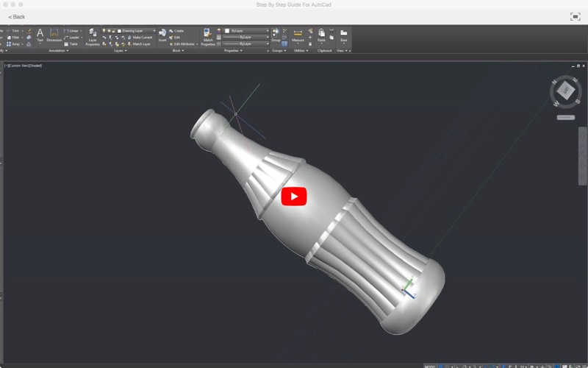
Task: Choose the Dimension tool
Action: tap(54, 35)
